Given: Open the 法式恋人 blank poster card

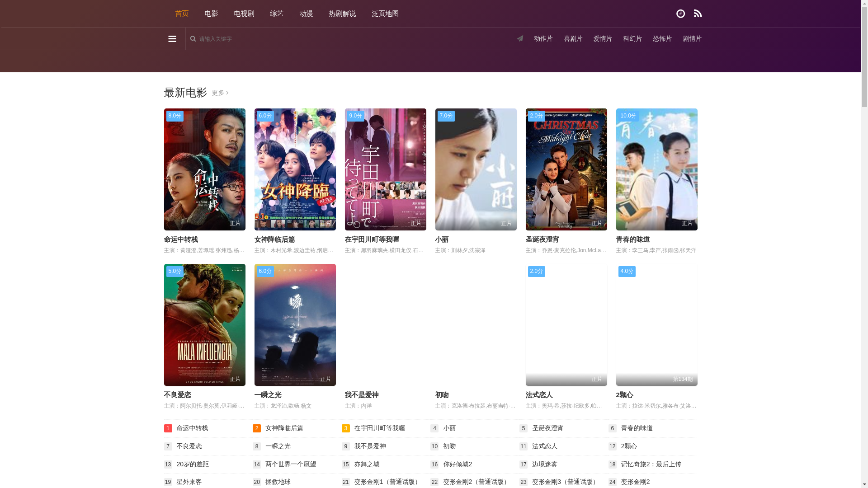Looking at the screenshot, I should pos(566,325).
